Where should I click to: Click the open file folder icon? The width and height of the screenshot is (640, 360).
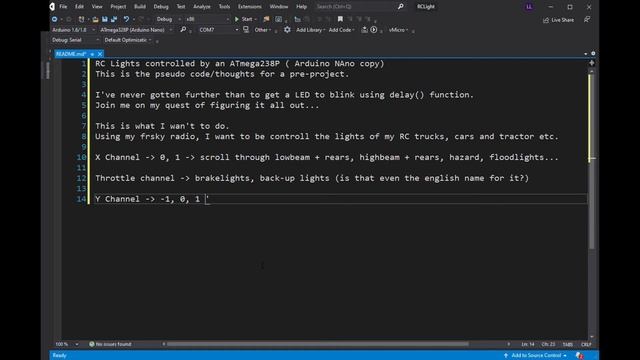click(95, 19)
